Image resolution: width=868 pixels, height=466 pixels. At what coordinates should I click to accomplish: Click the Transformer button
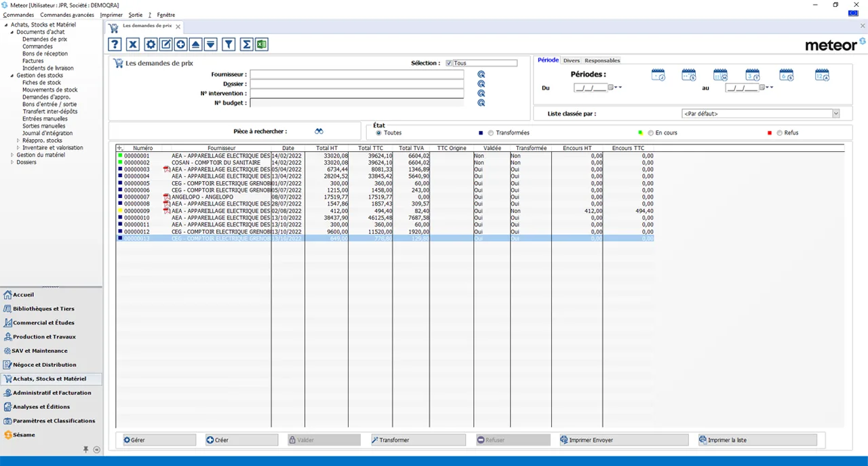click(418, 440)
